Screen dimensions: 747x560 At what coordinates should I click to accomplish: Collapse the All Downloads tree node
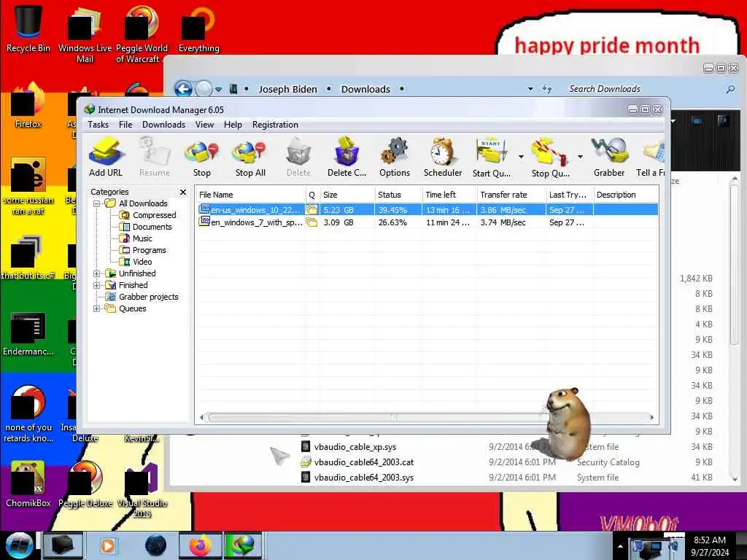[x=97, y=204]
